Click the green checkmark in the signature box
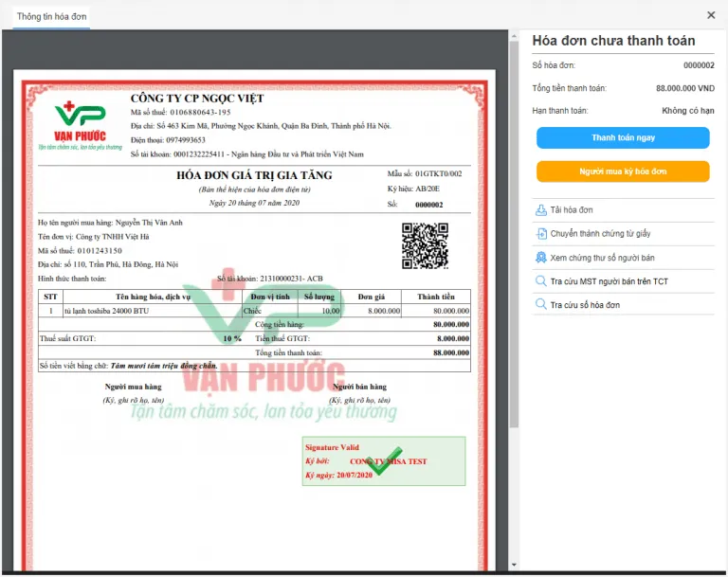The height and width of the screenshot is (577, 728). pyautogui.click(x=385, y=460)
